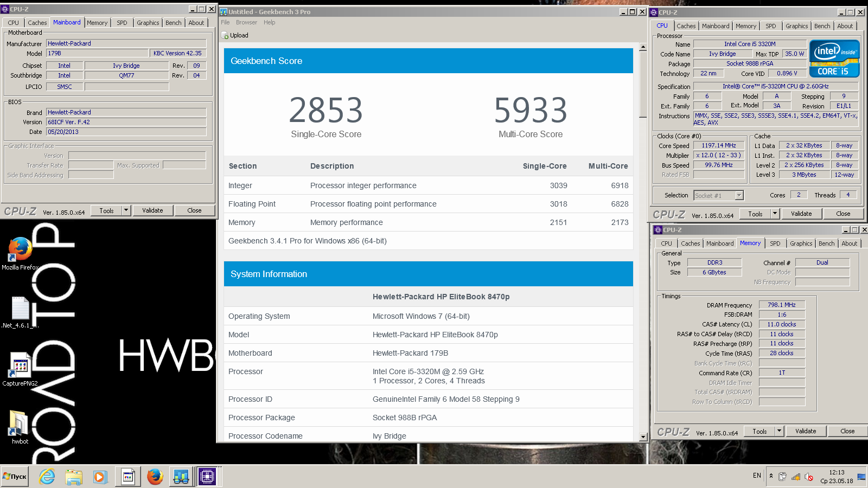Click the Geekbench vertical scrollbar thumb
This screenshot has height=488, width=868.
643,84
